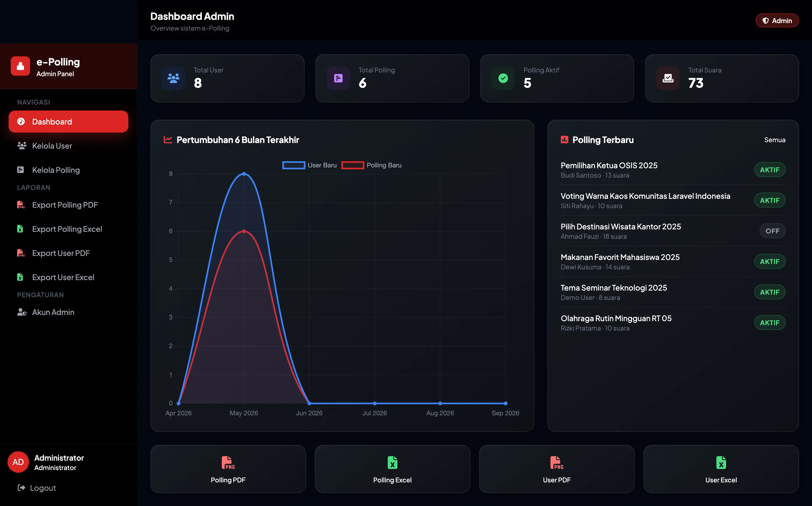
Task: Click 'Olahraga Rutin Mingguan RT 05' poll title
Action: point(616,318)
